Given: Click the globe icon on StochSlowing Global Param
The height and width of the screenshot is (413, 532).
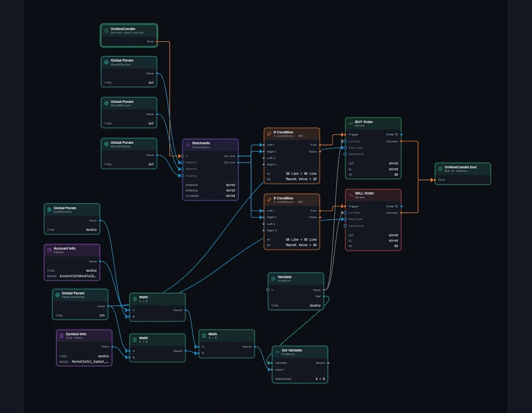Looking at the screenshot, I should point(106,144).
